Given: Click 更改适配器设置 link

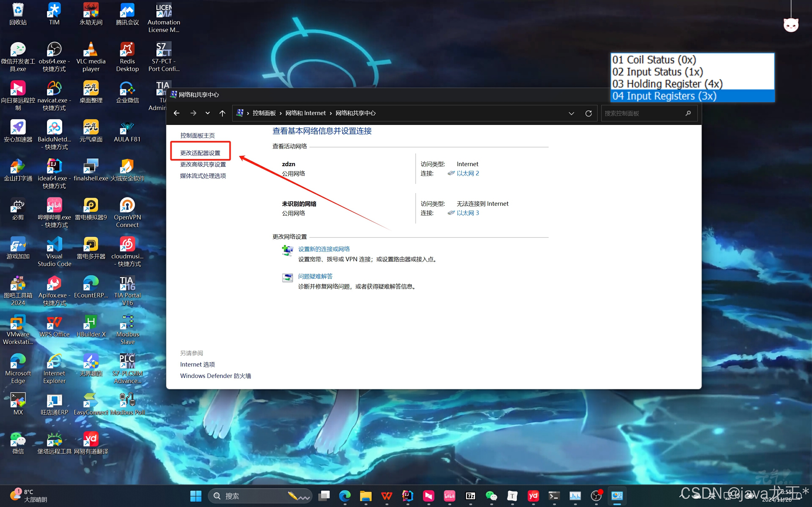Looking at the screenshot, I should (x=200, y=153).
